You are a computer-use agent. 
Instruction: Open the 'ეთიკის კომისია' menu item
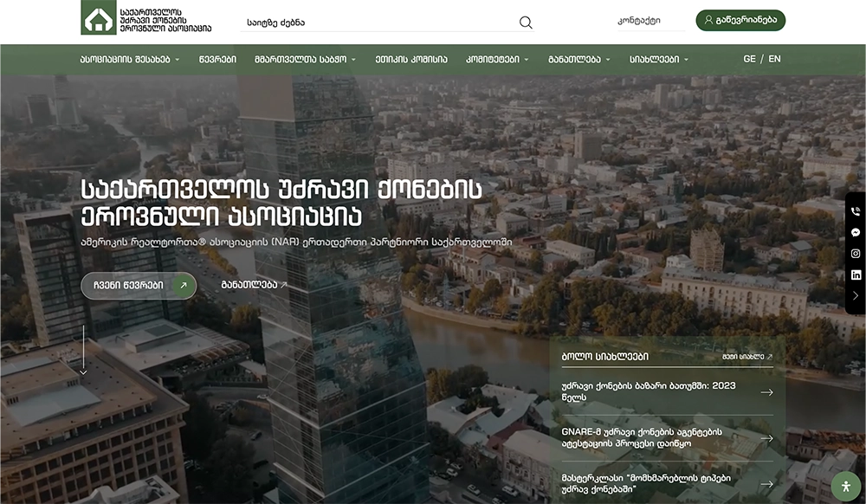pos(411,60)
